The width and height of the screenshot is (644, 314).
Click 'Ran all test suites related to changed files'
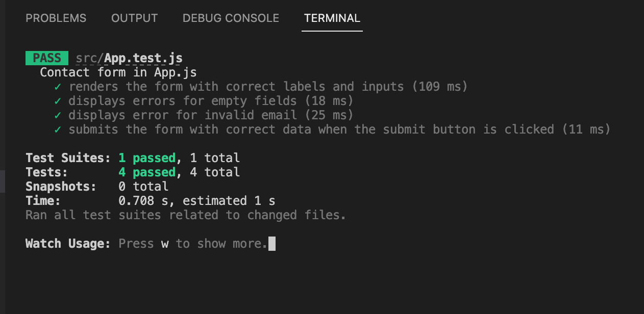pyautogui.click(x=186, y=215)
